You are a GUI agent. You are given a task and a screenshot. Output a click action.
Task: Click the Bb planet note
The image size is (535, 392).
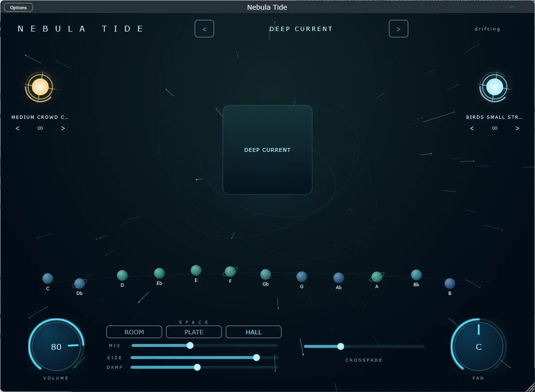[416, 275]
